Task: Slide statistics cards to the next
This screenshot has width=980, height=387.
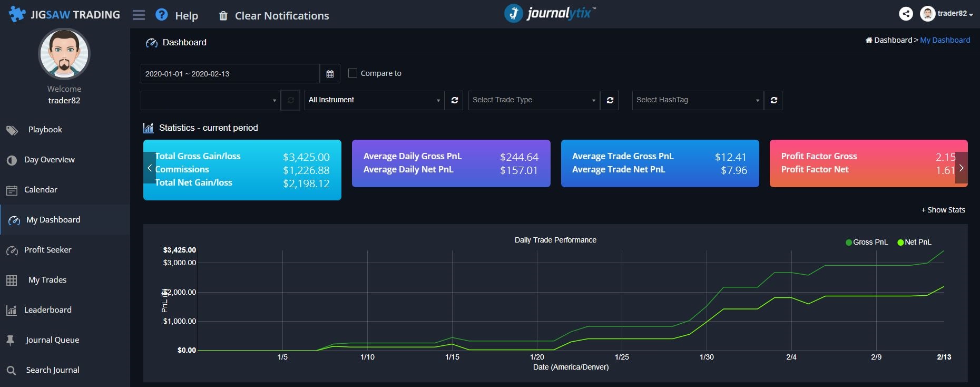Action: 962,168
